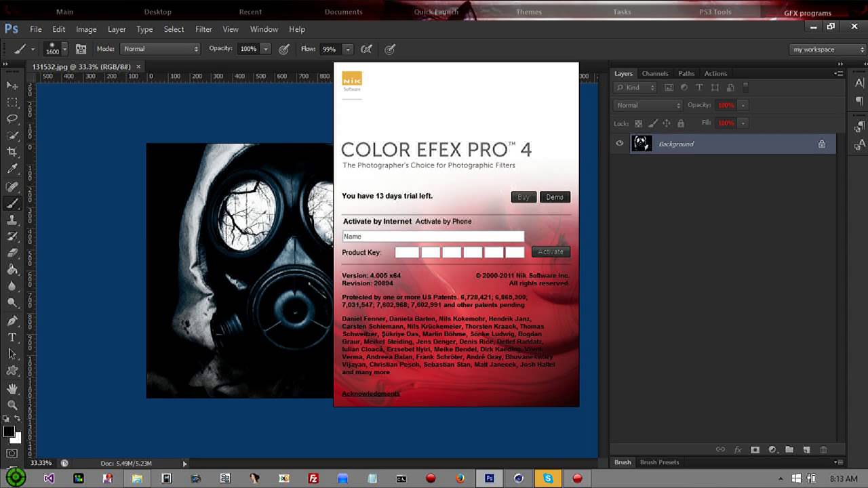The image size is (868, 488).
Task: Expand the layer Fill arrow in Layers panel
Action: pos(743,123)
